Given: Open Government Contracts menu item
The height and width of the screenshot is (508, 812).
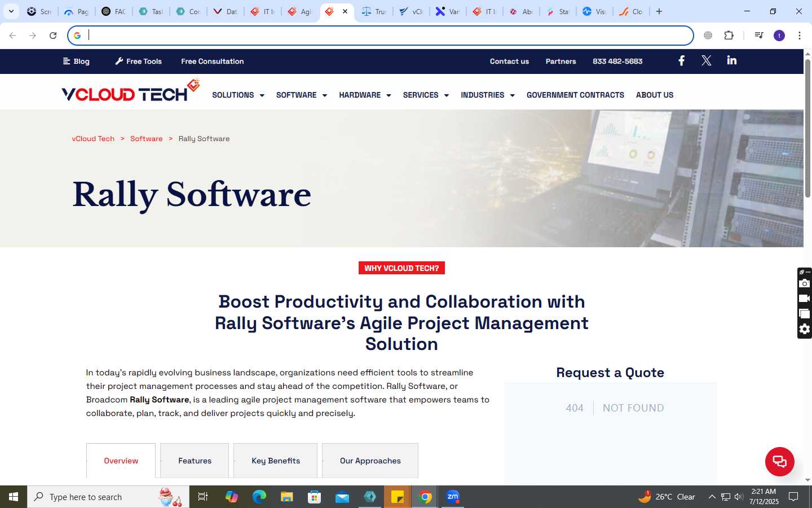Looking at the screenshot, I should tap(575, 95).
